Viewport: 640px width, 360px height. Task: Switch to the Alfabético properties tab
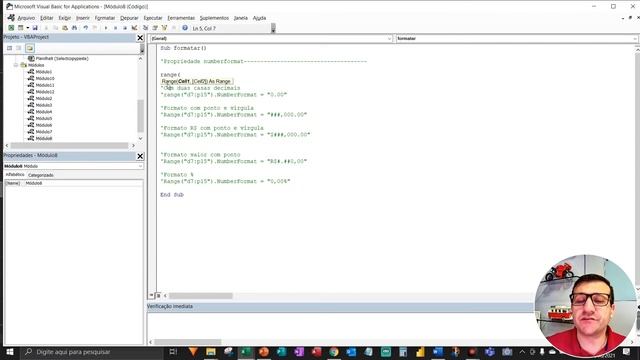[x=15, y=175]
